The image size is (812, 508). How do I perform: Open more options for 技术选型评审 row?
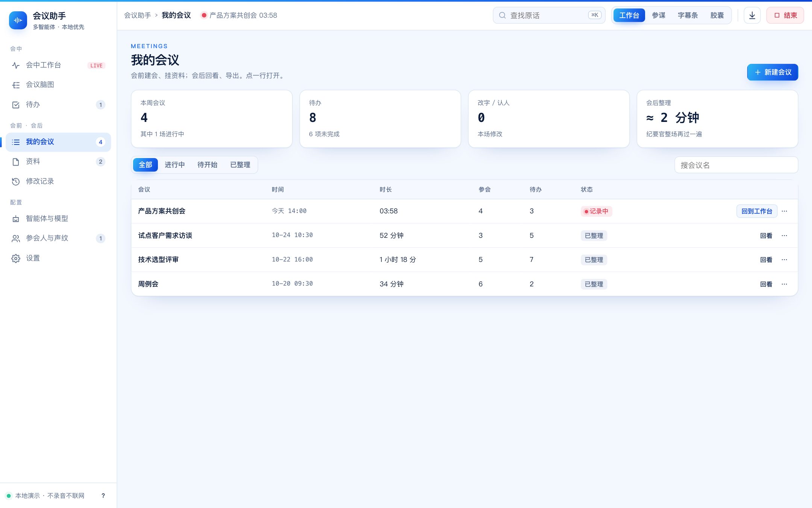784,260
